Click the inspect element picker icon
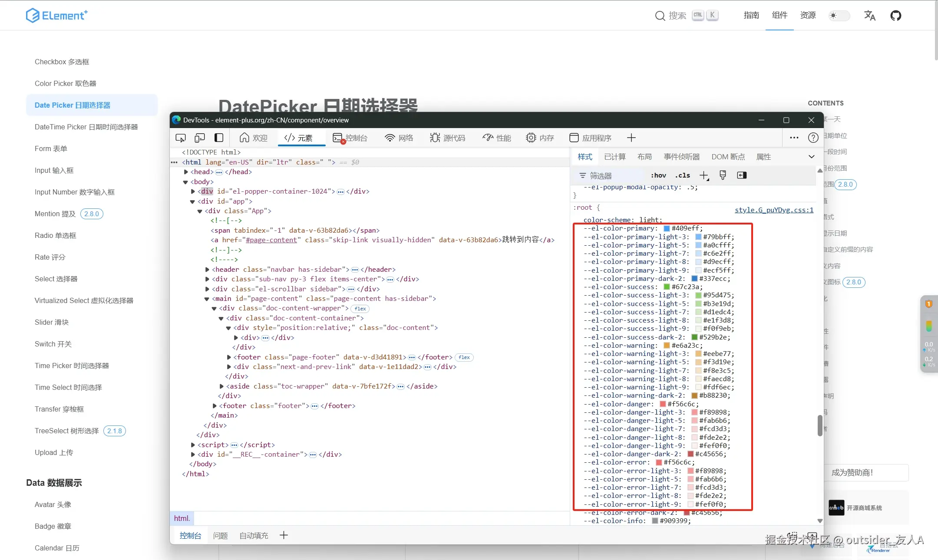 (180, 138)
